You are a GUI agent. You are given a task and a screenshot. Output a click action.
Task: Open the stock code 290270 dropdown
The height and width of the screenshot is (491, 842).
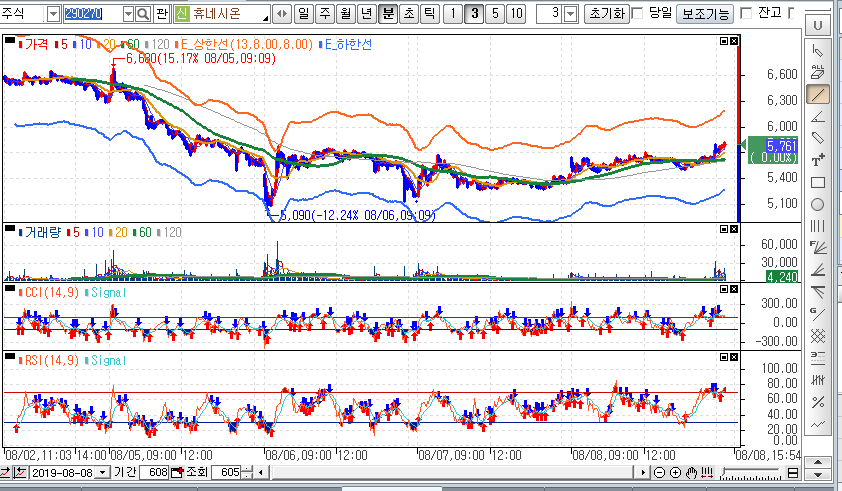point(128,14)
